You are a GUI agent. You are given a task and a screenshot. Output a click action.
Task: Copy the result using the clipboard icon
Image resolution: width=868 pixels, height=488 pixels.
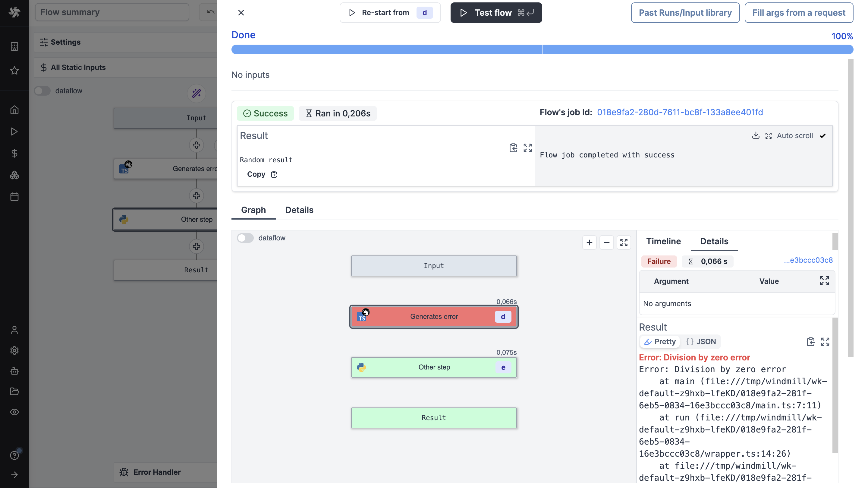(x=513, y=148)
